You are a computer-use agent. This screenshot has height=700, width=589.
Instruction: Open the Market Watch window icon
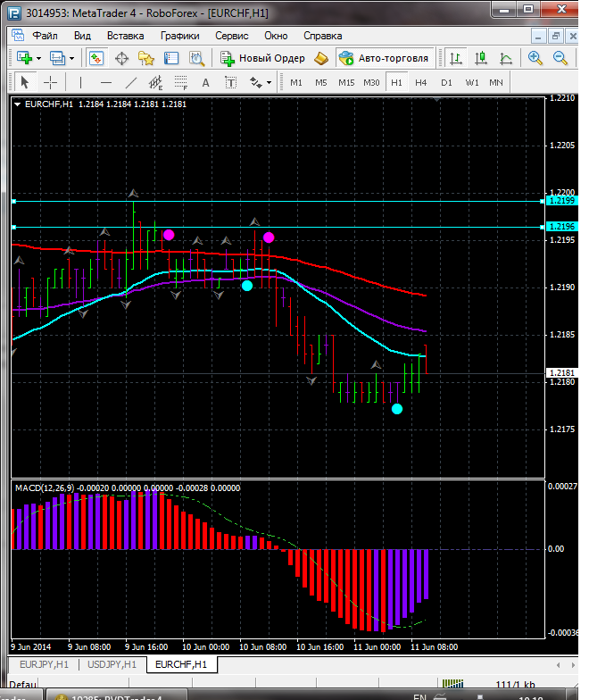point(96,58)
